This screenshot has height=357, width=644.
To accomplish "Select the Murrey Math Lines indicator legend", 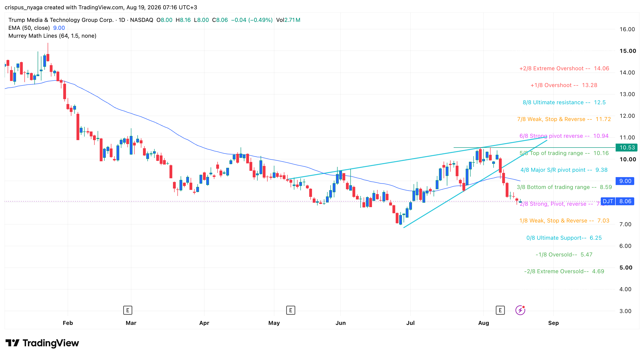I will pyautogui.click(x=52, y=36).
